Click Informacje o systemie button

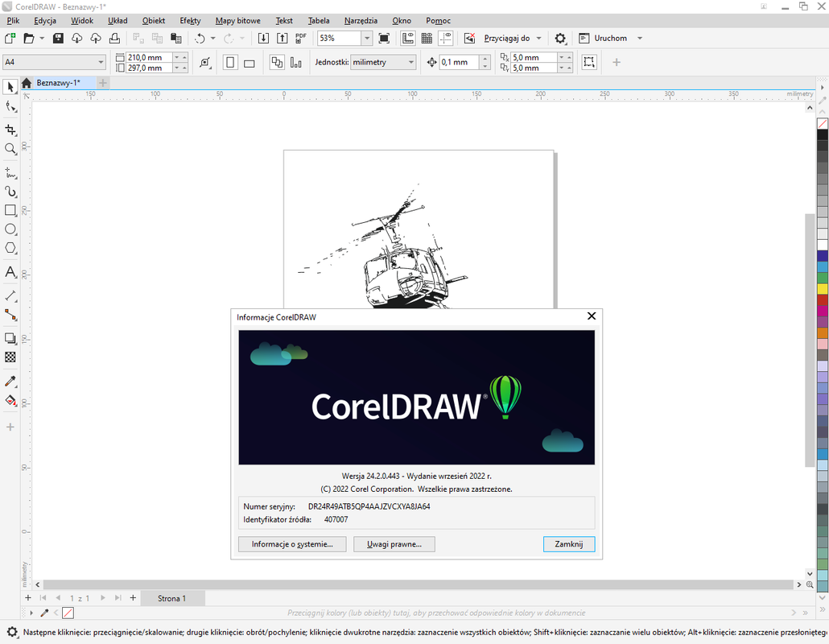point(292,544)
